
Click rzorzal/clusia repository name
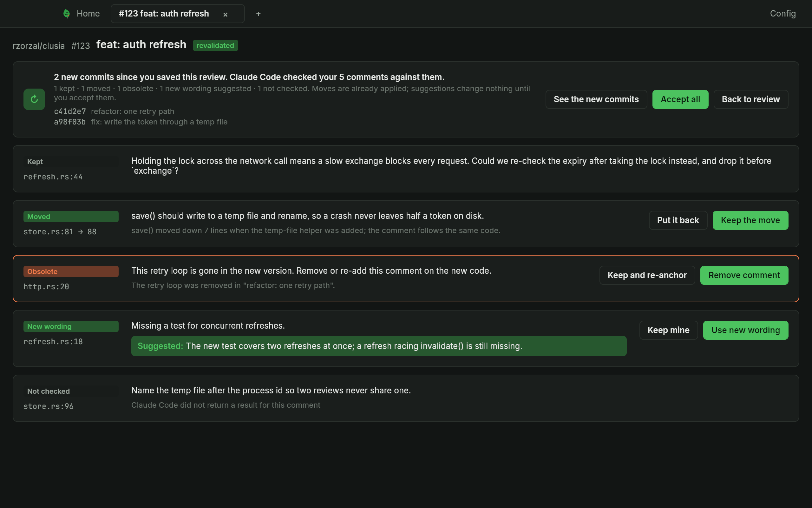(x=39, y=46)
